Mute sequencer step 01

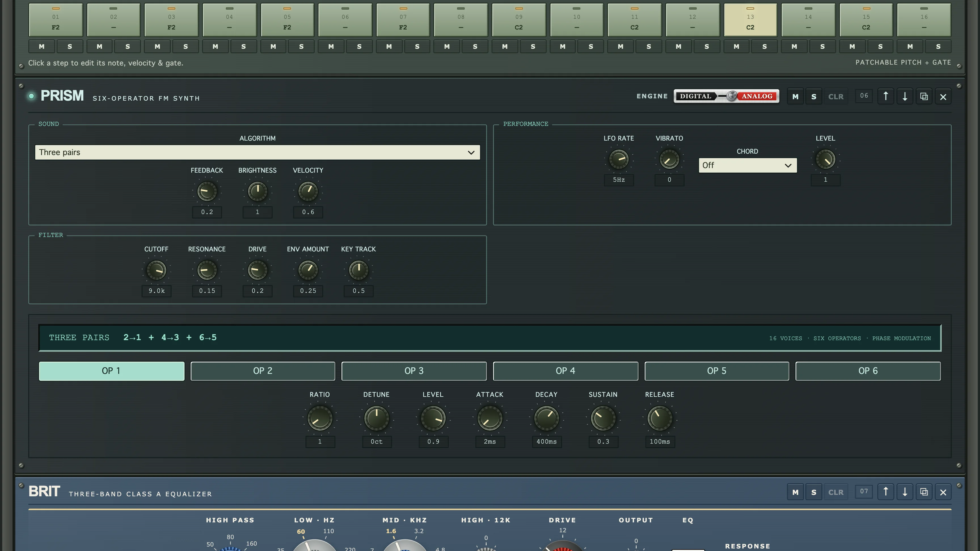pos(41,46)
